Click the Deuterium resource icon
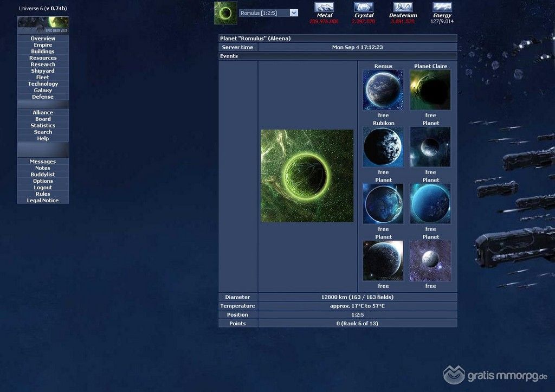The height and width of the screenshot is (392, 555). click(x=403, y=7)
